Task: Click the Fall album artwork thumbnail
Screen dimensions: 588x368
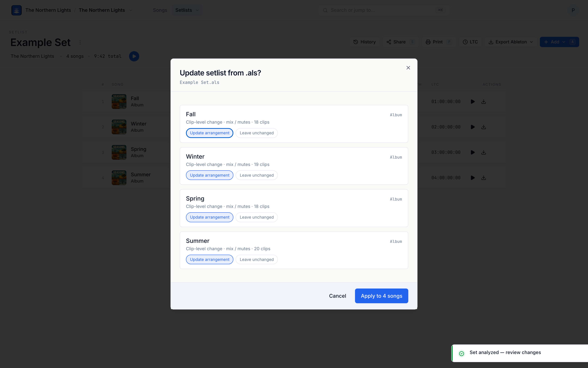Action: 119,102
